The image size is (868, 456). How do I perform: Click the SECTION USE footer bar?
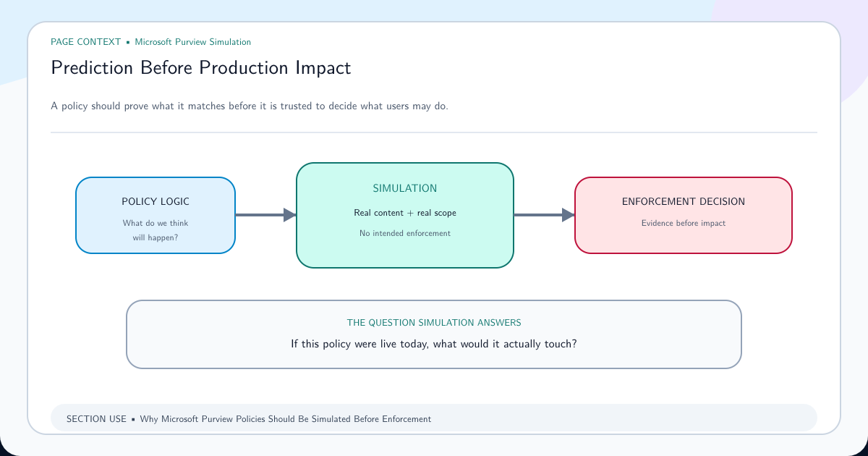point(434,418)
